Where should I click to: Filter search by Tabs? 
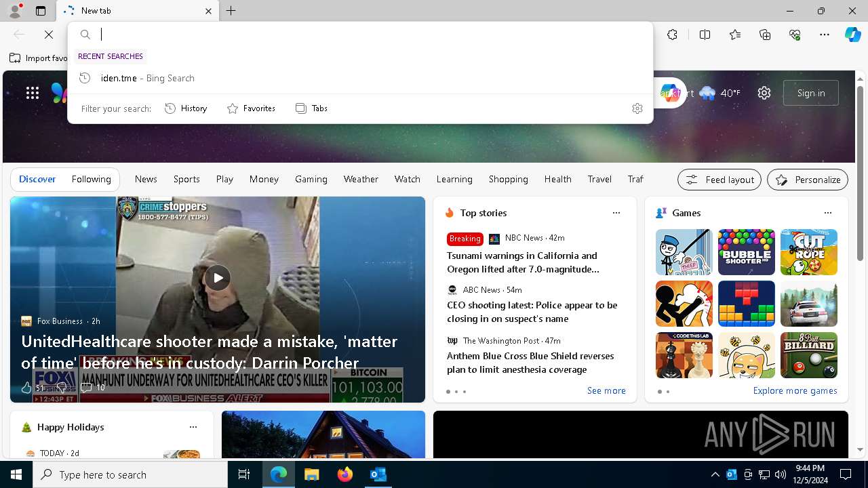pos(311,108)
